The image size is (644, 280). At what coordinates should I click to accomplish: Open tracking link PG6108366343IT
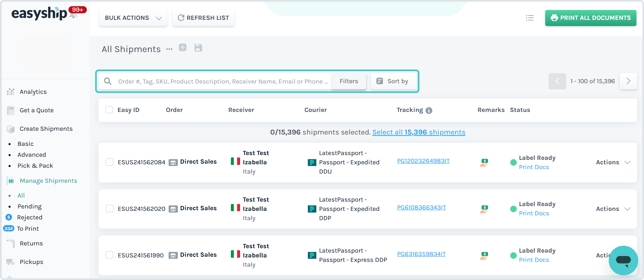pos(422,207)
